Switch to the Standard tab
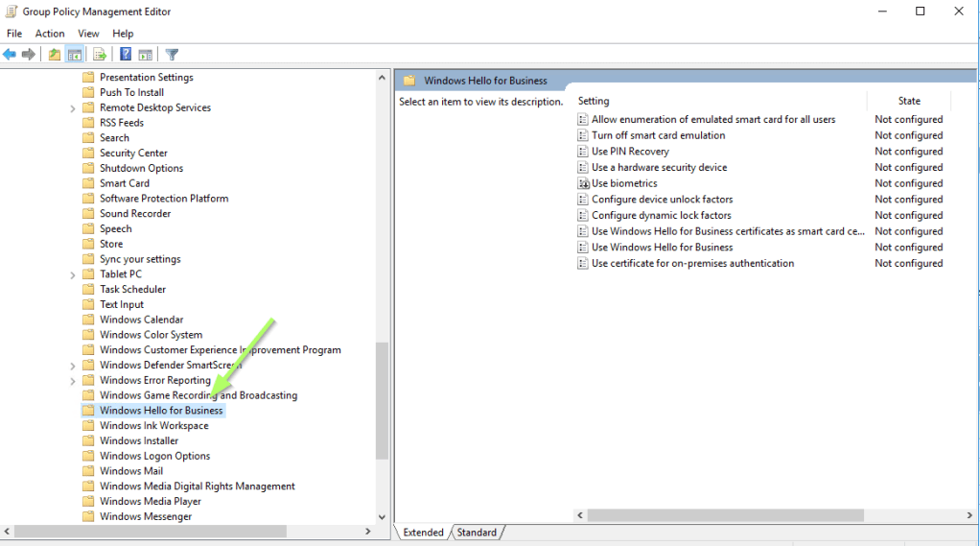 pos(477,533)
